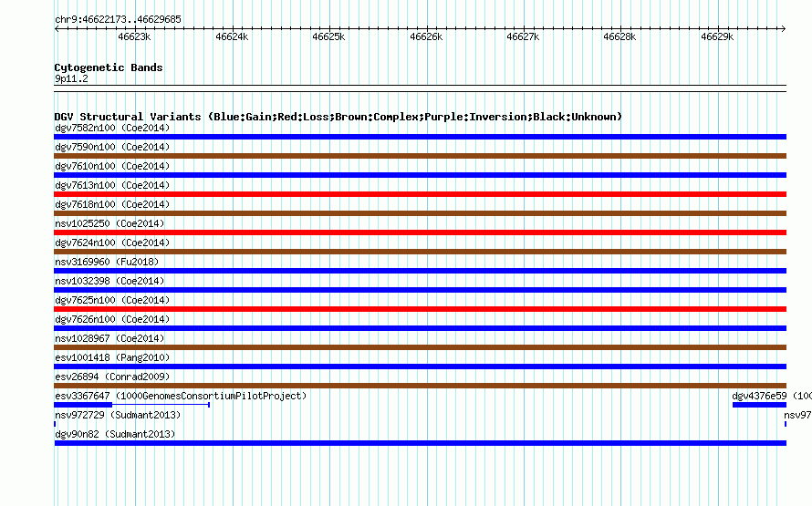Click the 9p11.2 band label
The image size is (812, 506).
pos(71,78)
